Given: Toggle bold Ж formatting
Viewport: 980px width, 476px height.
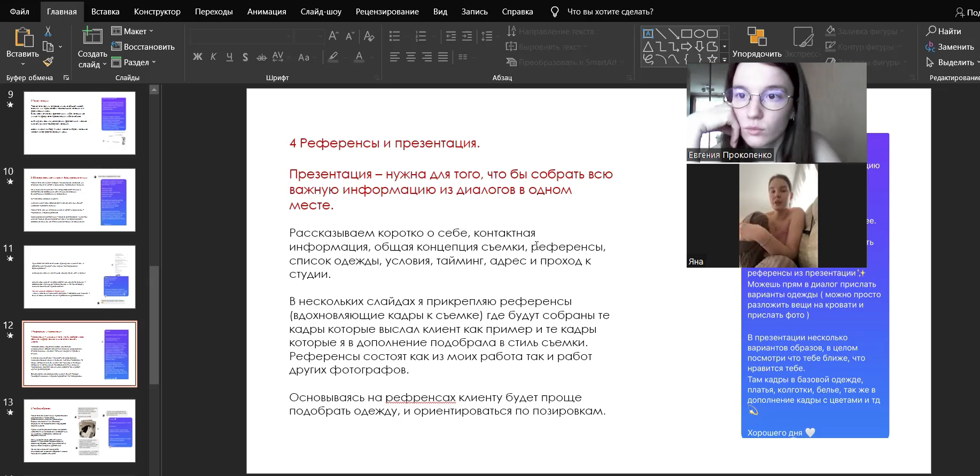Looking at the screenshot, I should point(197,57).
